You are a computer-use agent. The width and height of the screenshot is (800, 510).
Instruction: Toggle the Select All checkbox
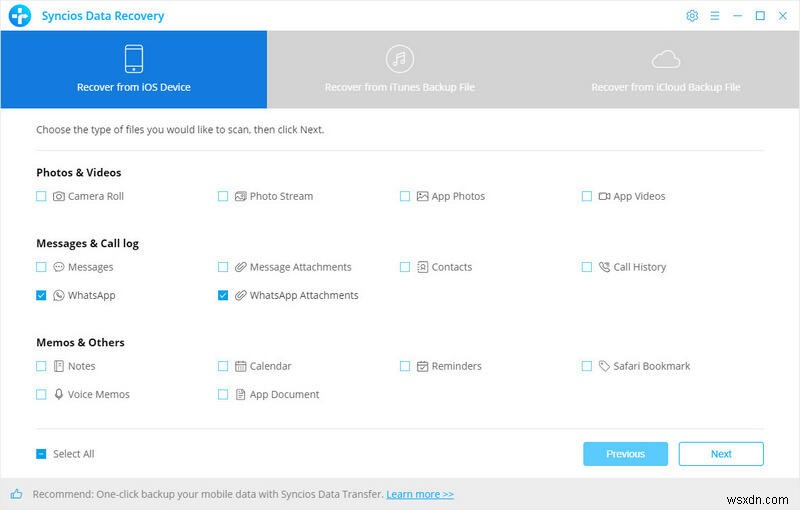(x=41, y=454)
